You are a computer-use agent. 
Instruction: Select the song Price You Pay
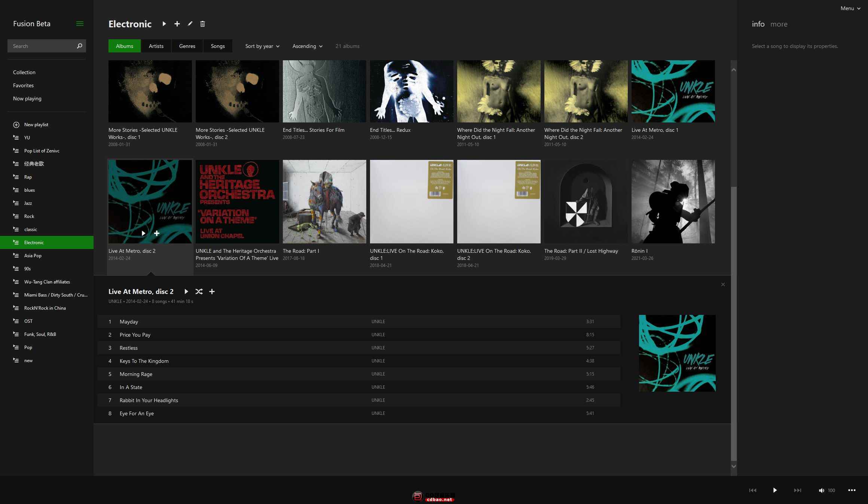point(359,335)
